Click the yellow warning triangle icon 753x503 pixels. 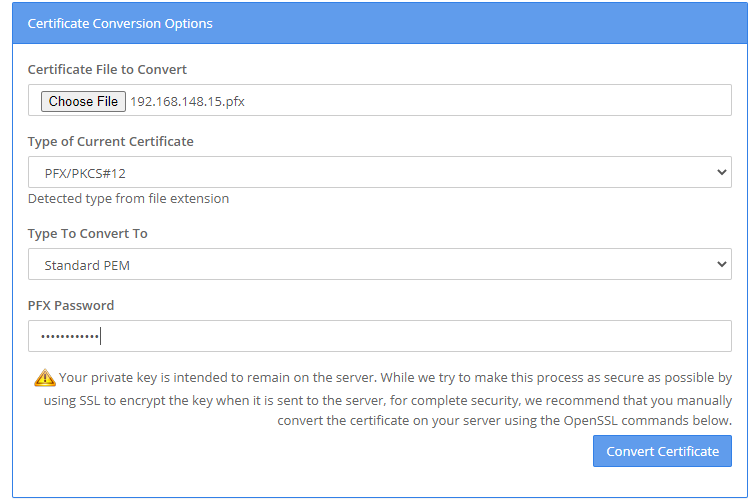(x=45, y=378)
